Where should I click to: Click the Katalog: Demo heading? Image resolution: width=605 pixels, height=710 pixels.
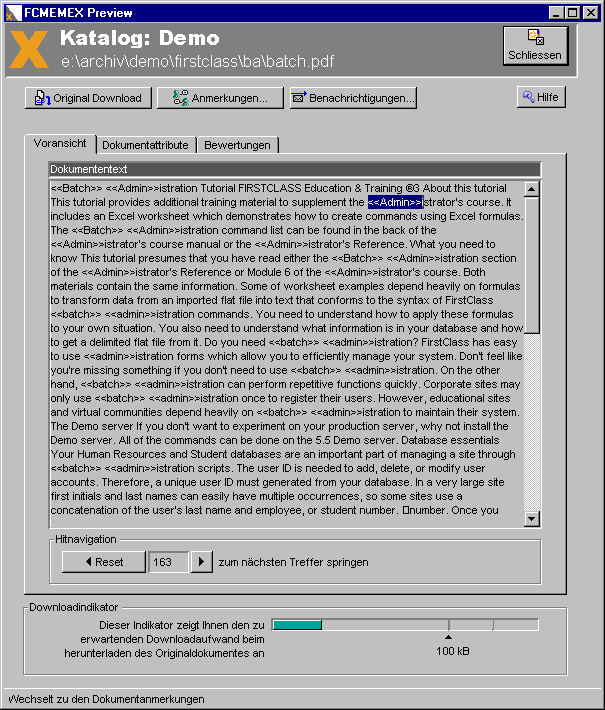(139, 38)
